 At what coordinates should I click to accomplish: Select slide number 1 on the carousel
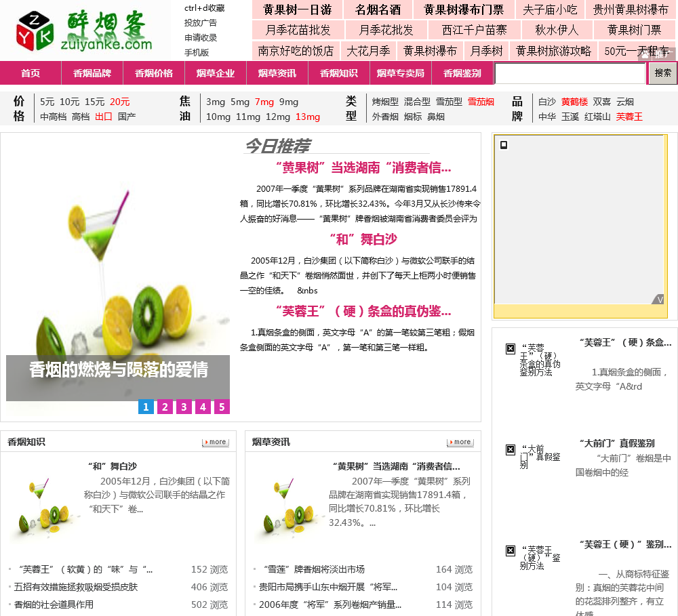coord(146,407)
